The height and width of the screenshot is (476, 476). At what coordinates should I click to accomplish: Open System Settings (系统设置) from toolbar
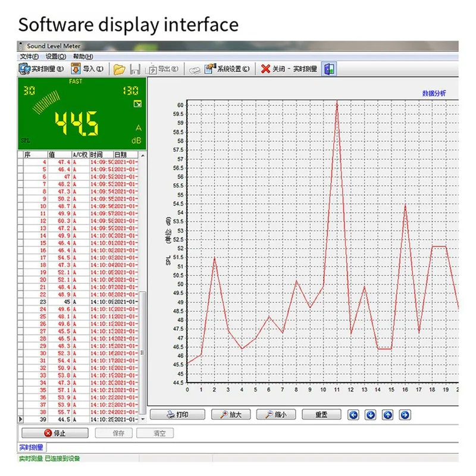coord(227,69)
